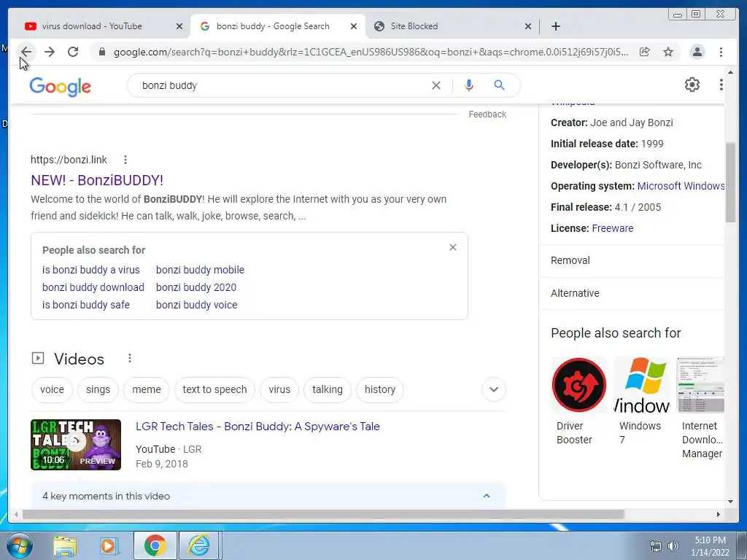Filter videos by the sings chip
The height and width of the screenshot is (560, 747).
[x=98, y=389]
